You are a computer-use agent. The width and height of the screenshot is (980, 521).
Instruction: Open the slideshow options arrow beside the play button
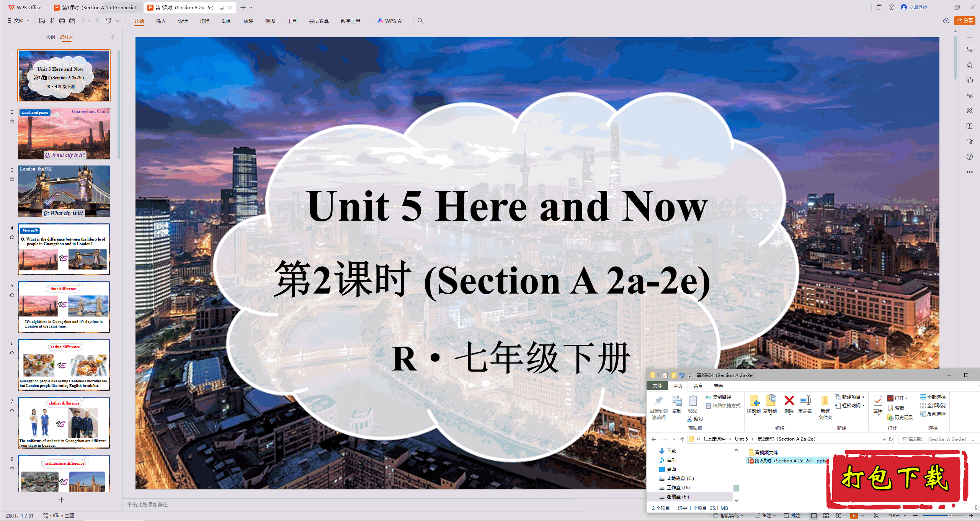(x=862, y=516)
